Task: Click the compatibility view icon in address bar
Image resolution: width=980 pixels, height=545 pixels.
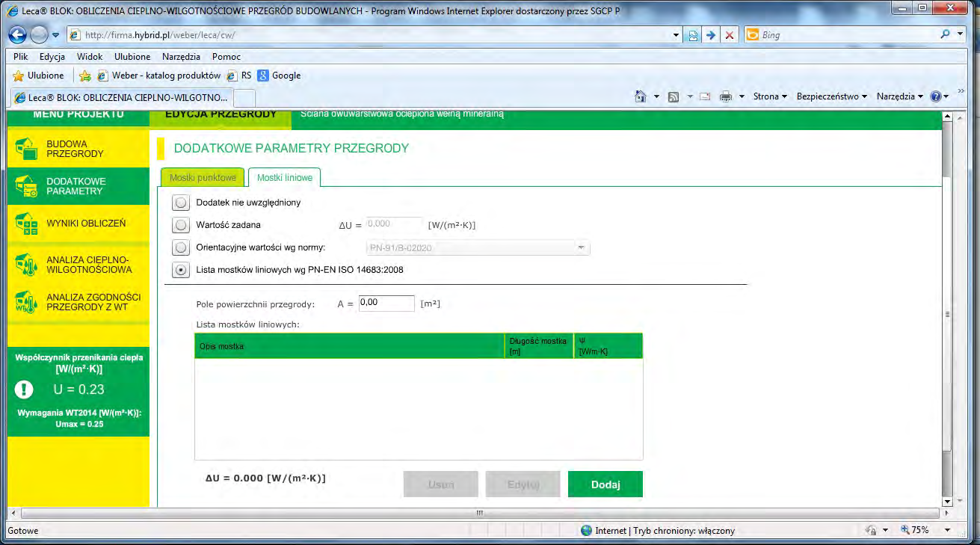Action: (x=694, y=35)
